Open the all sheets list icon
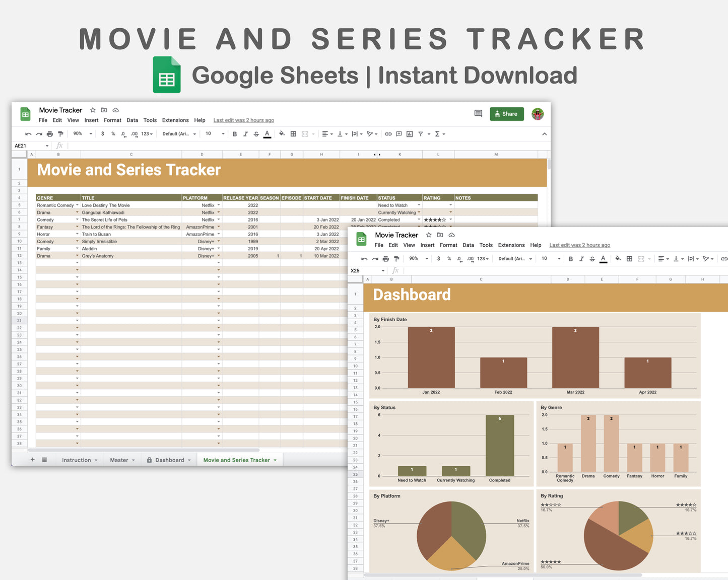728x580 pixels. point(44,460)
